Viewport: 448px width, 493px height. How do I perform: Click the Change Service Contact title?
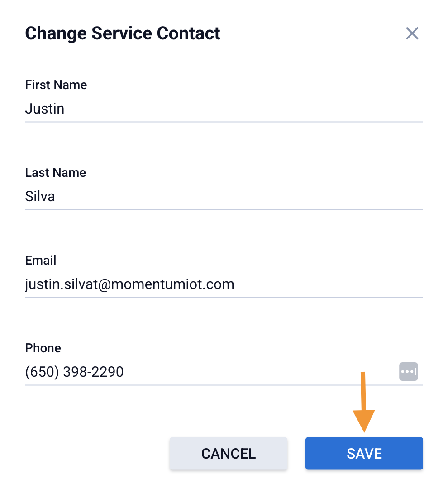123,33
